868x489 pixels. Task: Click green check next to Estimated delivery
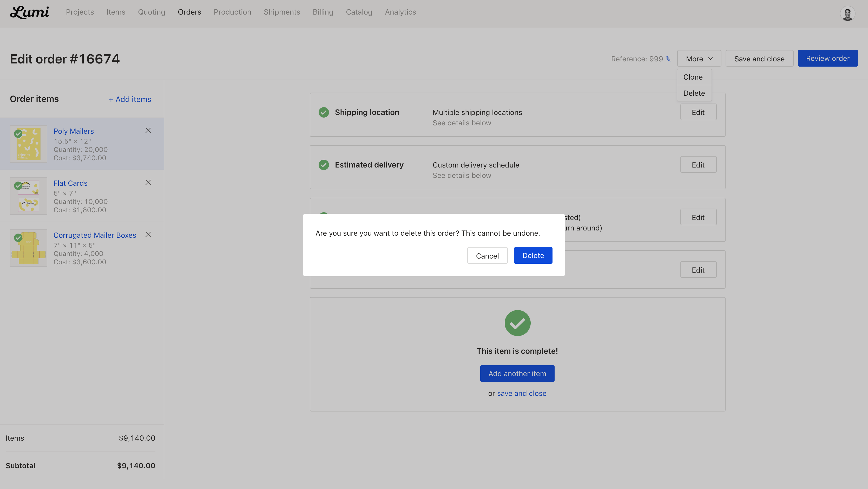tap(324, 165)
